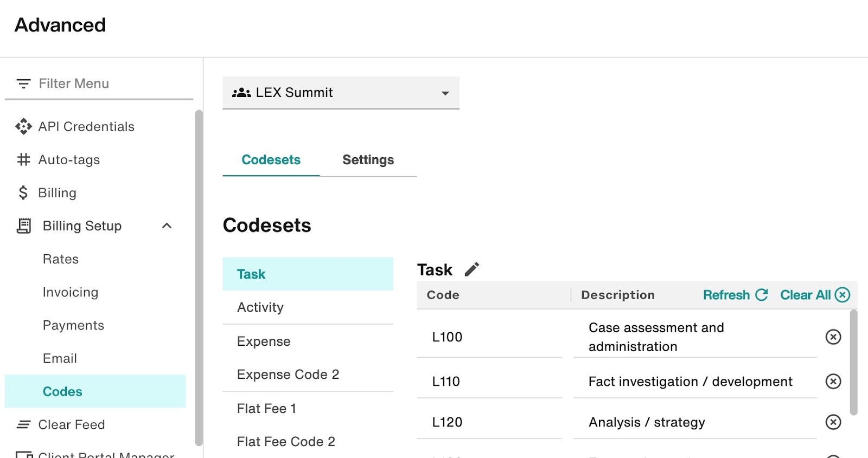This screenshot has height=458, width=868.
Task: Click Clear All to remove all codes
Action: (x=814, y=295)
